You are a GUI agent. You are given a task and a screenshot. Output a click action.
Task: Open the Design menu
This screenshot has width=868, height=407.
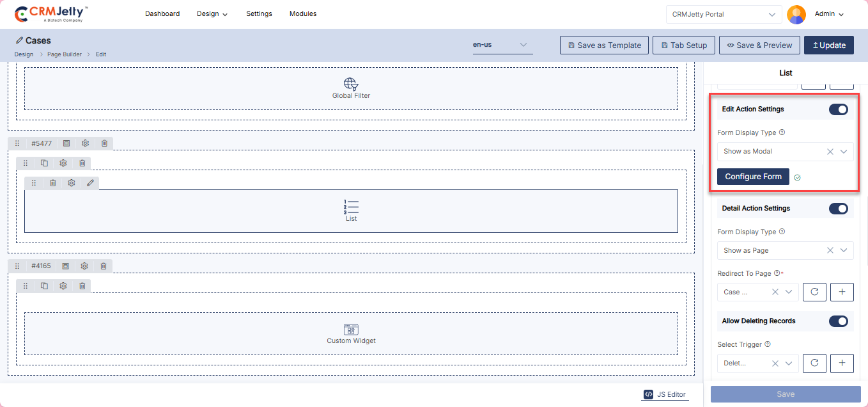pos(212,14)
